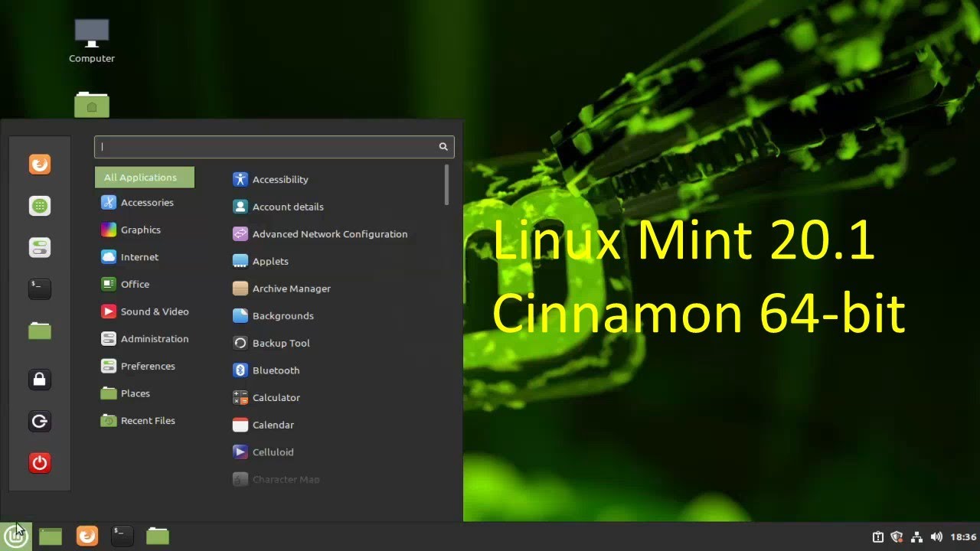Image resolution: width=980 pixels, height=551 pixels.
Task: Launch Firefox from the panel
Action: 87,536
